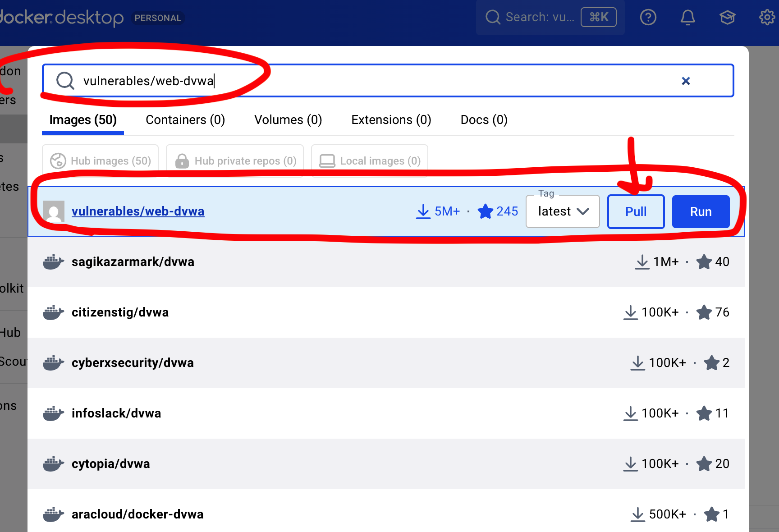Clear search with the X icon

click(x=686, y=81)
